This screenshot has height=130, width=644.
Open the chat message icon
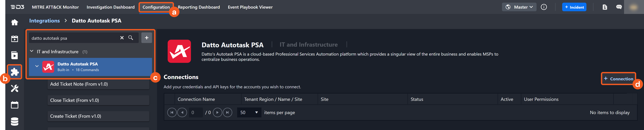[x=619, y=7]
